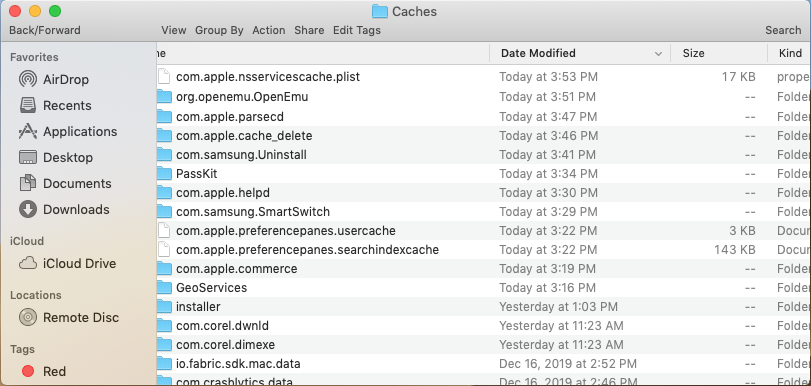Sort by the Kind column header
The width and height of the screenshot is (811, 386).
coord(791,53)
